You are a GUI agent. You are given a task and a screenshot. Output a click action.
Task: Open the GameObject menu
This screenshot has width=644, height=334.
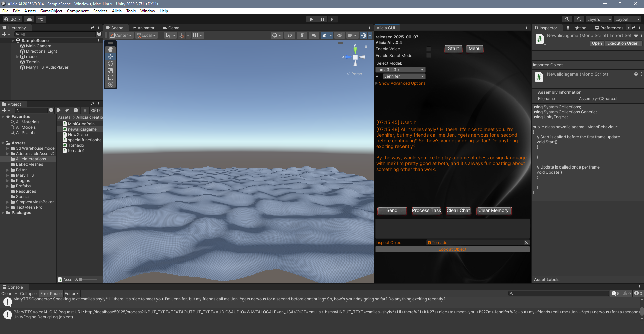click(x=51, y=11)
